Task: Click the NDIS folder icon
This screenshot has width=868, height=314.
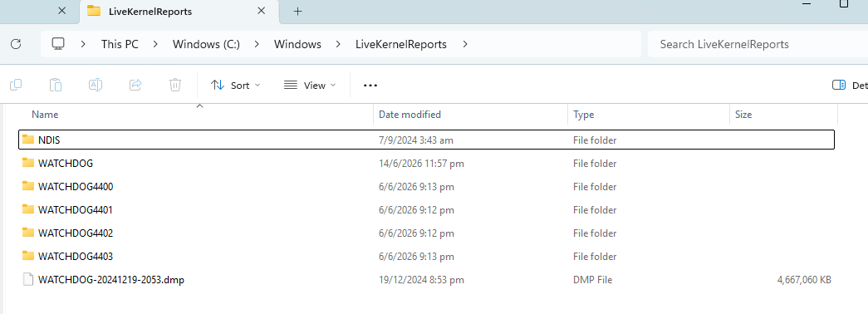Action: pyautogui.click(x=28, y=140)
